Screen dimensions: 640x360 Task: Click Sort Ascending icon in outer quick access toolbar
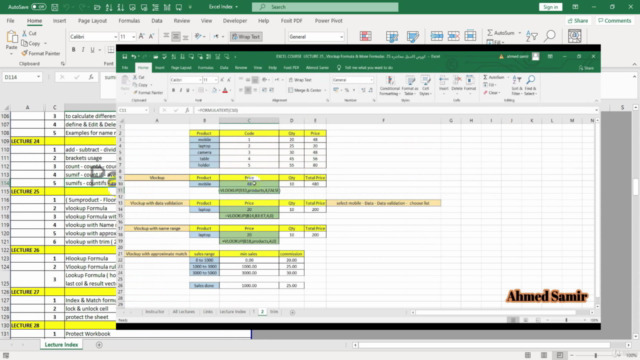click(x=109, y=7)
